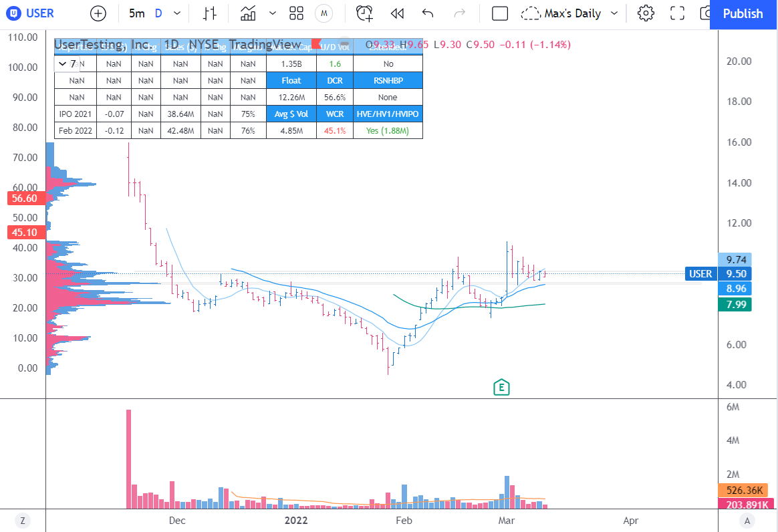The width and height of the screenshot is (778, 532).
Task: Click the compare or add symbol plus icon
Action: pyautogui.click(x=98, y=13)
